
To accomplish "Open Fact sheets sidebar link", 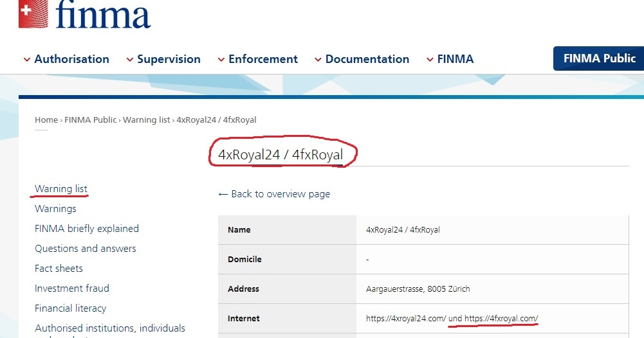I will tap(59, 268).
